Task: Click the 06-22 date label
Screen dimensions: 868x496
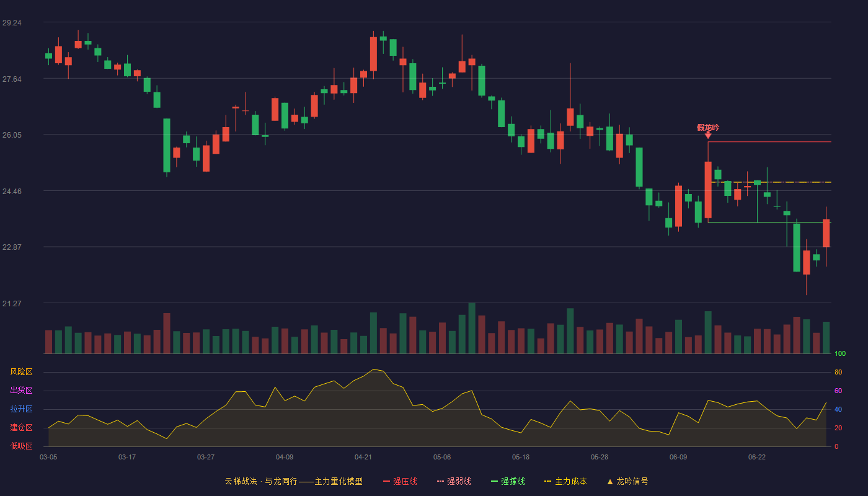Action: click(x=757, y=457)
